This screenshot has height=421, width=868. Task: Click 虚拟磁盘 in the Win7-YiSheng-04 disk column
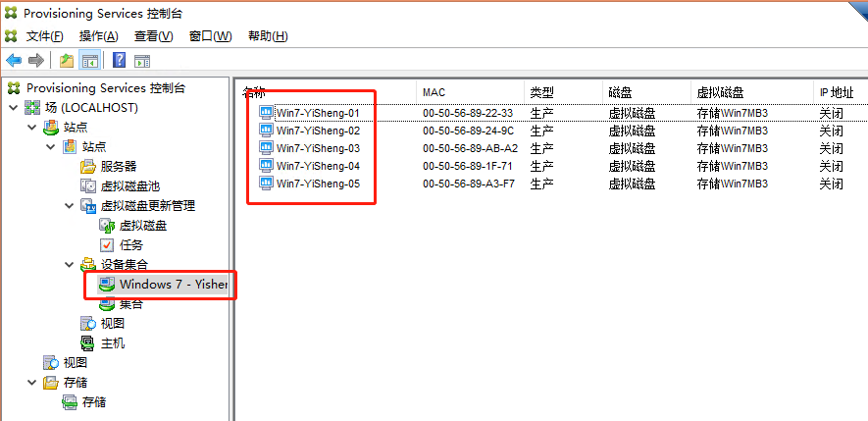(632, 166)
